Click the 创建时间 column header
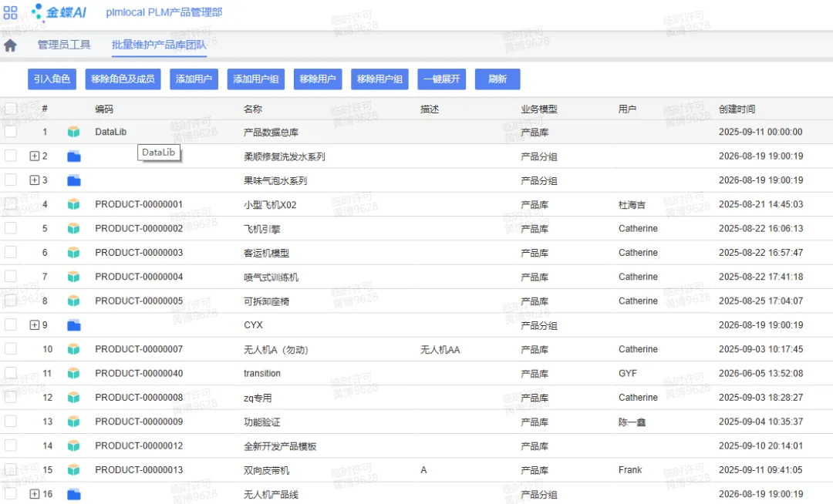The height and width of the screenshot is (504, 833). 737,109
